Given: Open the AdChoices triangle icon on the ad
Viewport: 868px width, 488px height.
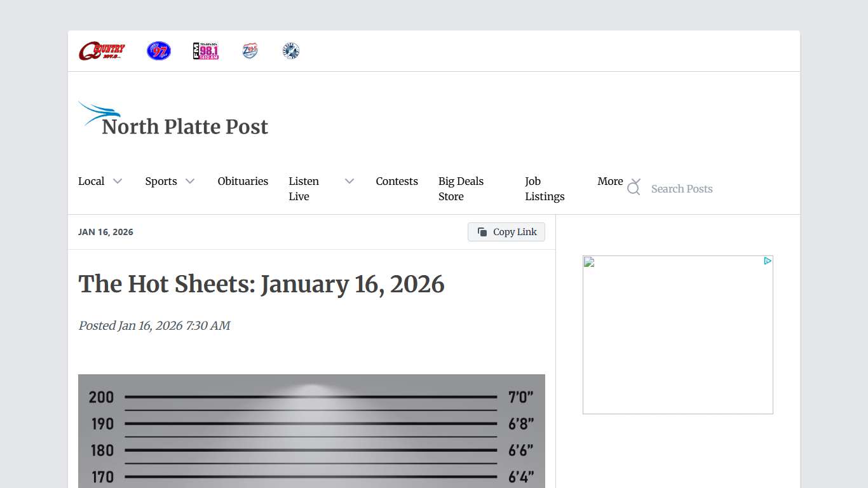Looking at the screenshot, I should click(x=768, y=261).
